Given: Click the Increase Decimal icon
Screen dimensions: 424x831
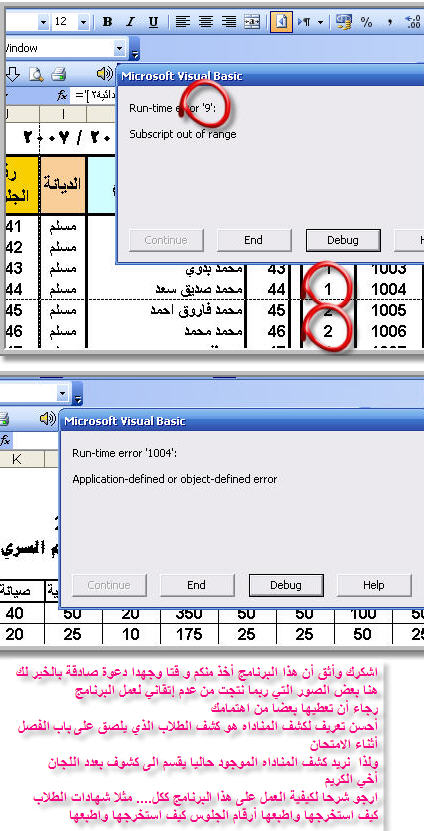Looking at the screenshot, I should pyautogui.click(x=412, y=22).
